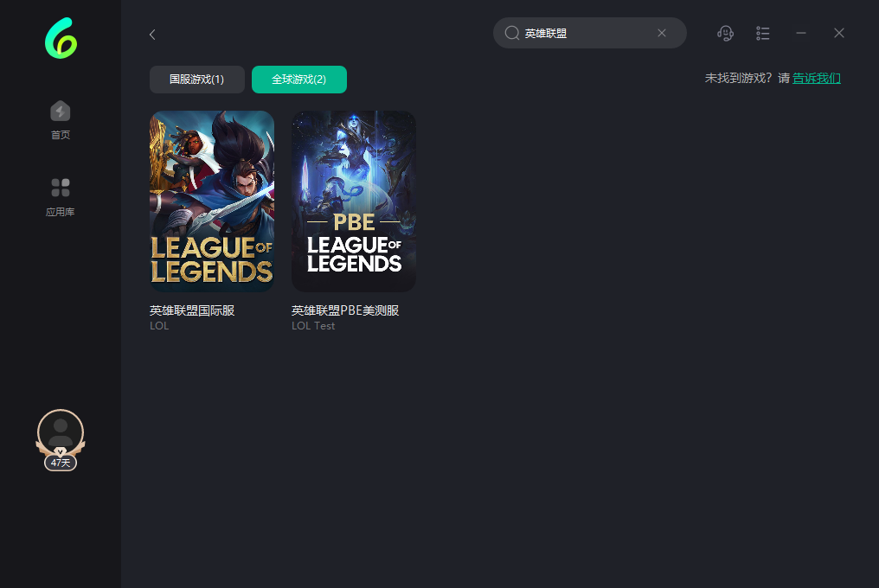
Task: Click the 47天 membership days badge
Action: [61, 463]
